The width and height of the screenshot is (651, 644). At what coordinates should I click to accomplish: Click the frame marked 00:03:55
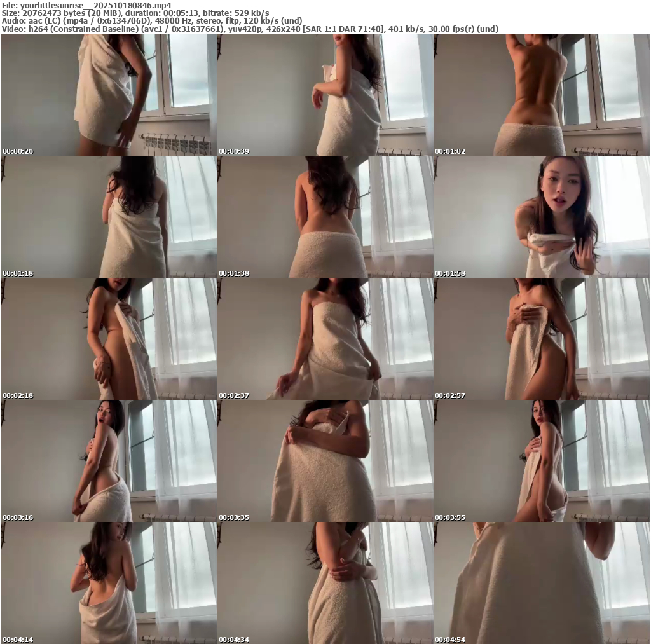(x=541, y=461)
